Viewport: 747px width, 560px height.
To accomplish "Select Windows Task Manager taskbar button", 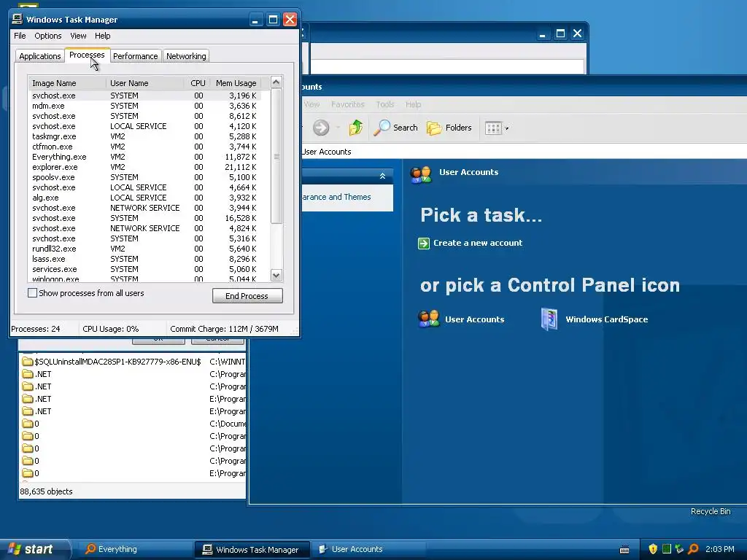I will (x=252, y=550).
